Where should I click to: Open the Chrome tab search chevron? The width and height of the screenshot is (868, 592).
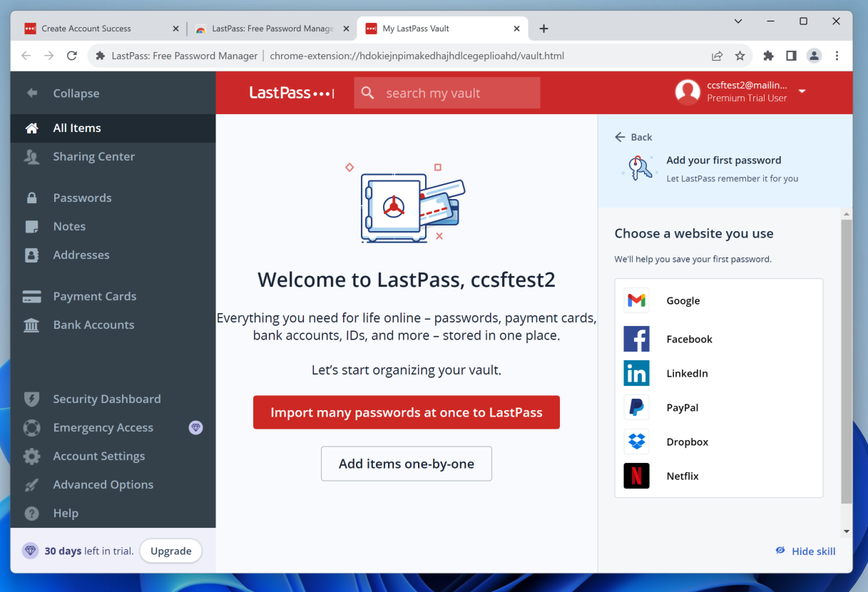tap(739, 21)
